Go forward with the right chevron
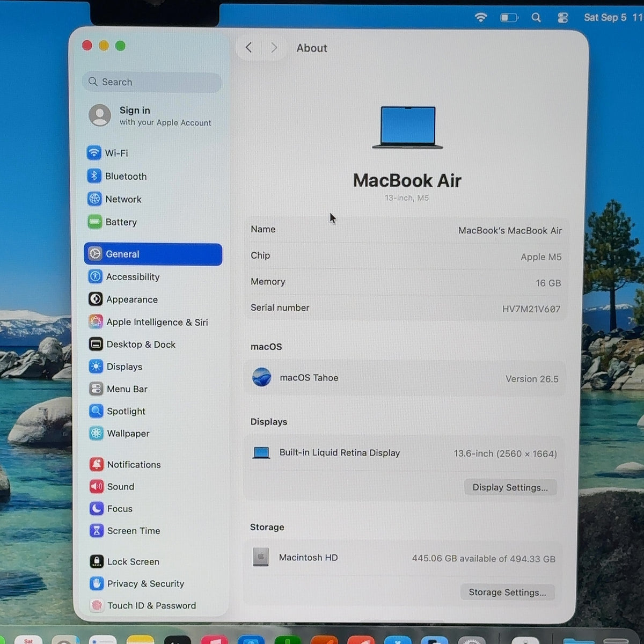644x644 pixels. point(274,47)
